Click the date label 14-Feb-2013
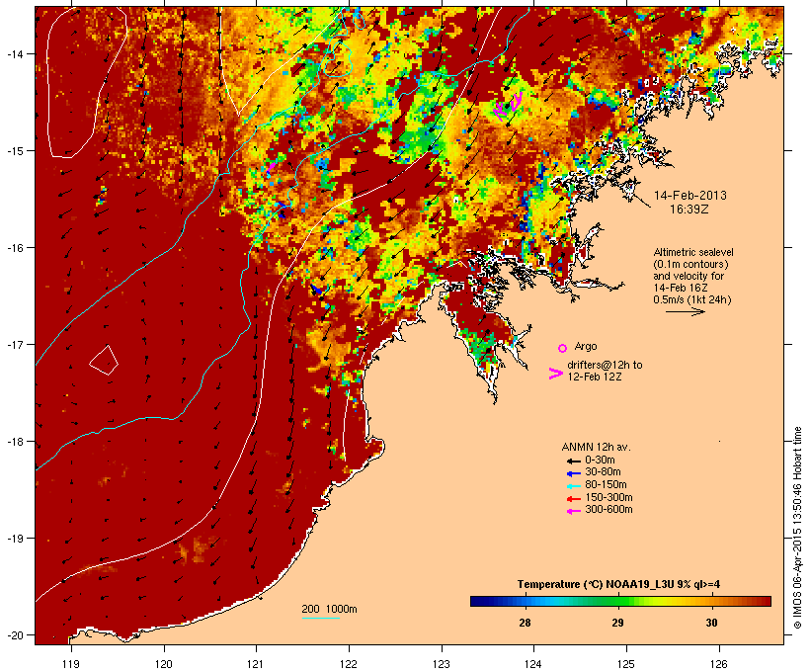810x672 pixels. tap(690, 196)
